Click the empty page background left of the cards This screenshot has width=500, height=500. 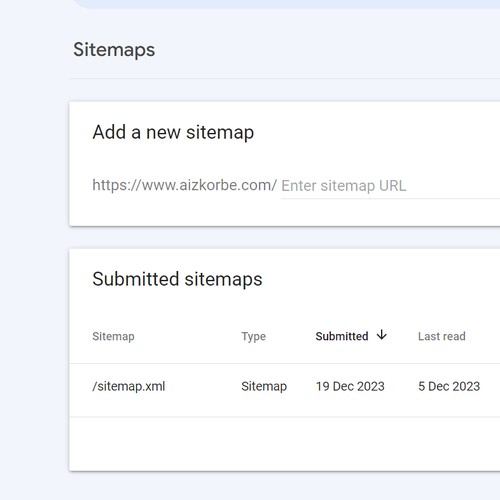point(33,267)
